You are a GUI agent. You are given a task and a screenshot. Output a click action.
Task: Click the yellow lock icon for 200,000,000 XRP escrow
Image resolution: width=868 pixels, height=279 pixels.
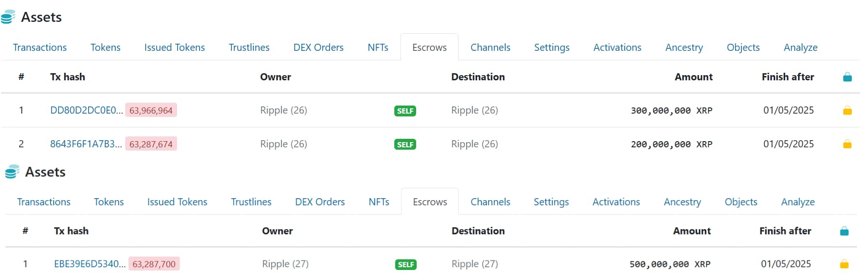(847, 144)
